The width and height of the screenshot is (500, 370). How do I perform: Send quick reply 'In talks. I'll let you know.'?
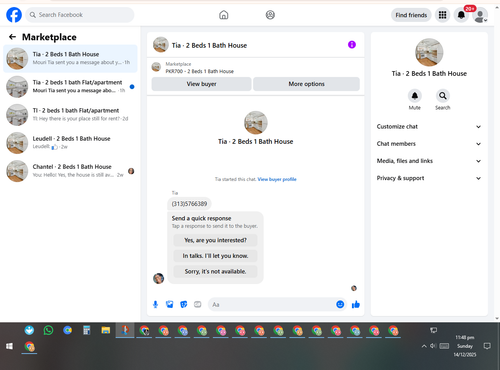click(215, 256)
